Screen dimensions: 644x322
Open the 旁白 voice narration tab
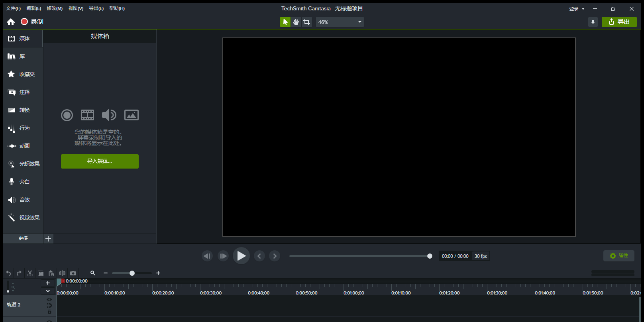(23, 182)
